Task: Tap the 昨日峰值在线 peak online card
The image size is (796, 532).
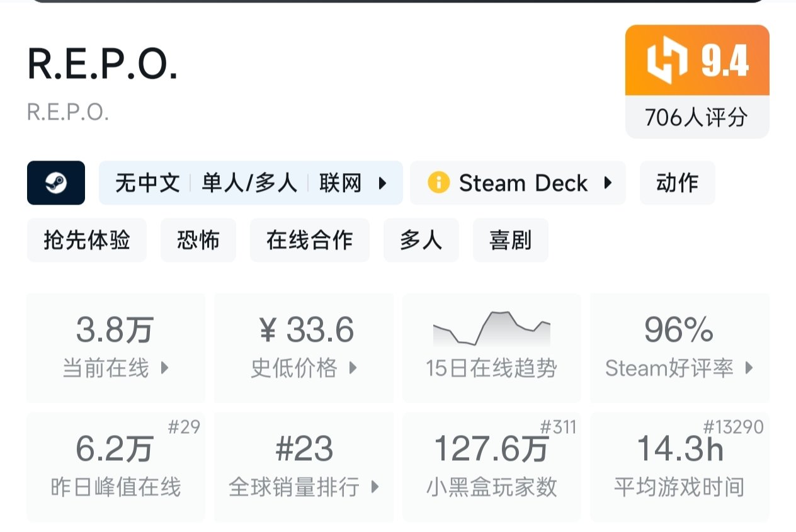Action: point(116,467)
